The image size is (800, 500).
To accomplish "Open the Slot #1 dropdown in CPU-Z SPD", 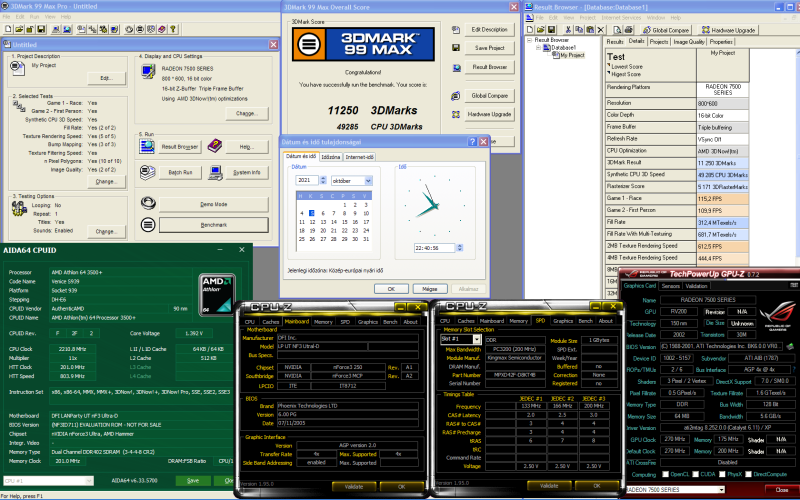I will tap(477, 339).
